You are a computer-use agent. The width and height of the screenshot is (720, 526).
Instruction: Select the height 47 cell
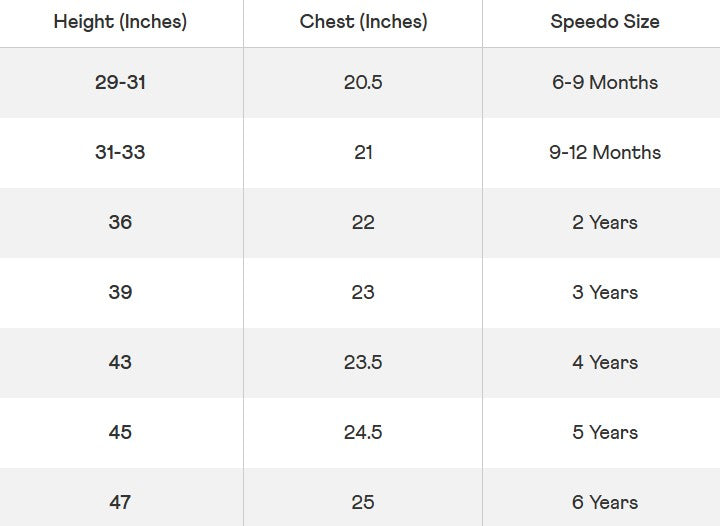click(x=120, y=502)
